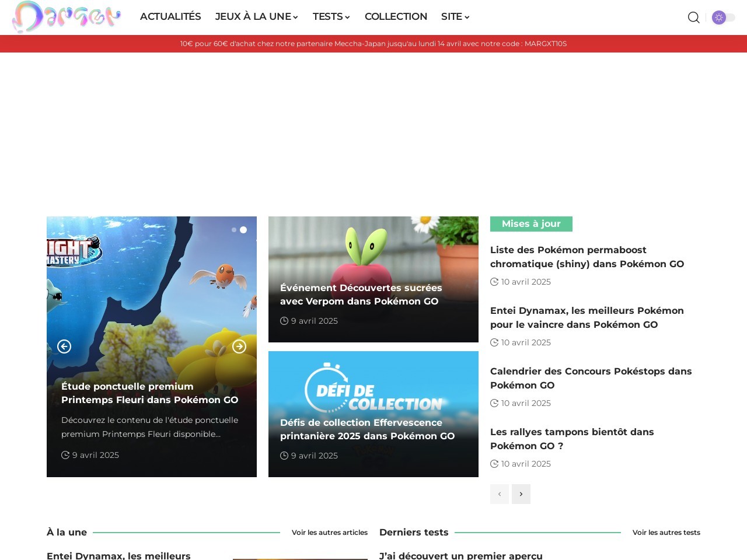Viewport: 747px width, 560px height.
Task: Click the Meccha-Japan promo code banner
Action: (373, 44)
